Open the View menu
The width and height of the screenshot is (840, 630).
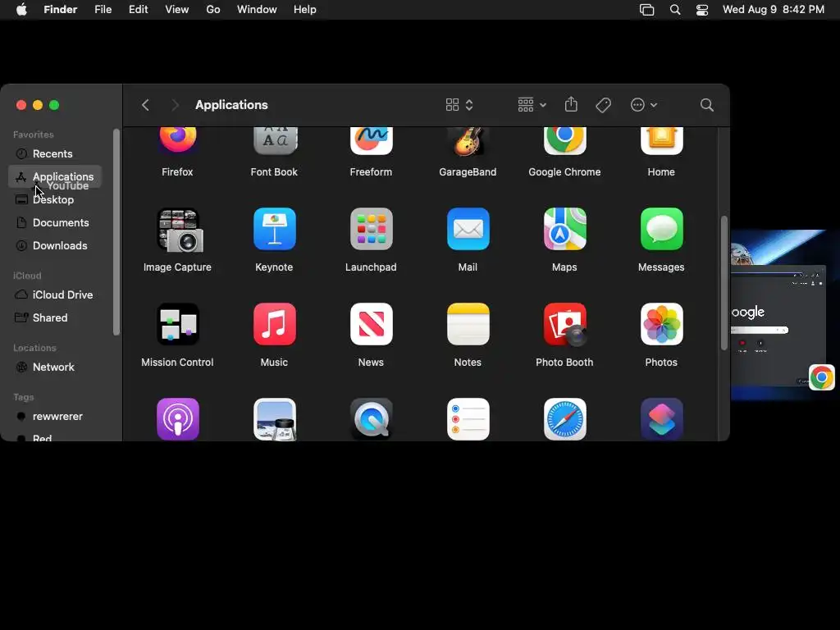pos(177,10)
